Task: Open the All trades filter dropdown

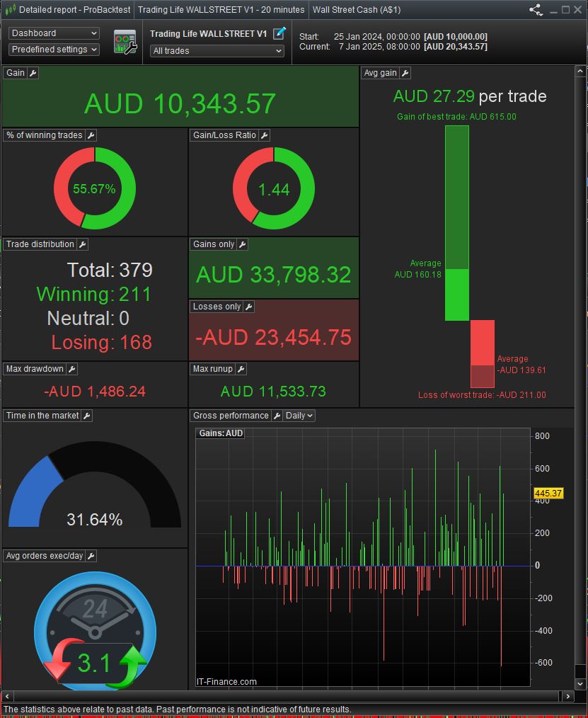Action: point(217,51)
